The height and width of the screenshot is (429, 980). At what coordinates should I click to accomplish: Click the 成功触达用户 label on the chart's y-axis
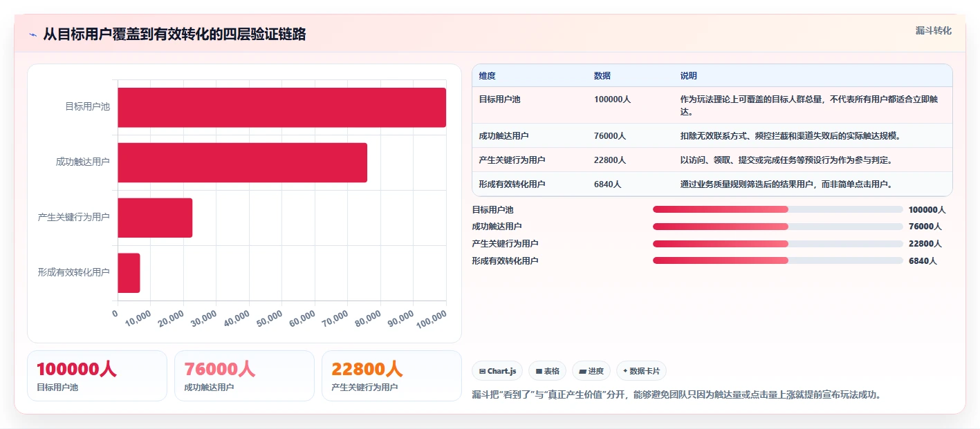[83, 162]
